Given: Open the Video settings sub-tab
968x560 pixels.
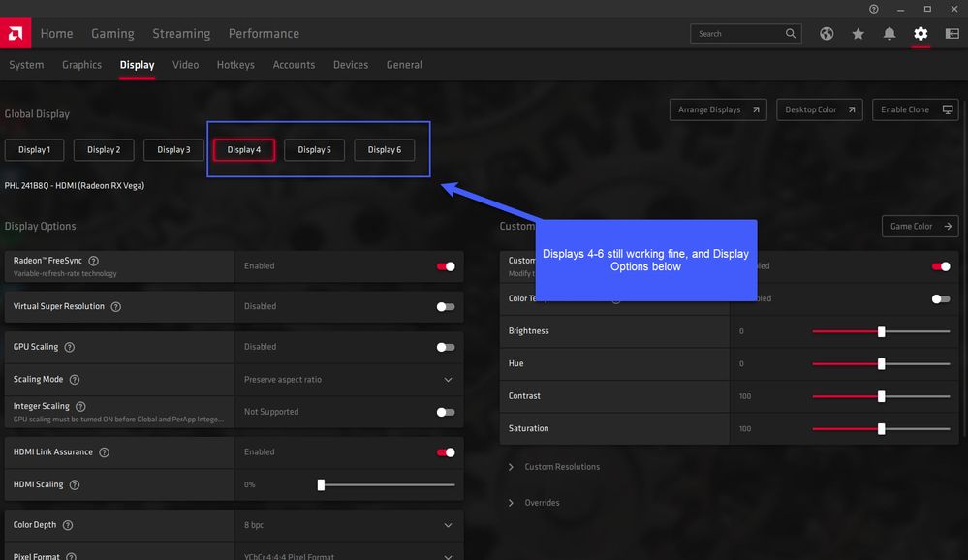Looking at the screenshot, I should 185,65.
